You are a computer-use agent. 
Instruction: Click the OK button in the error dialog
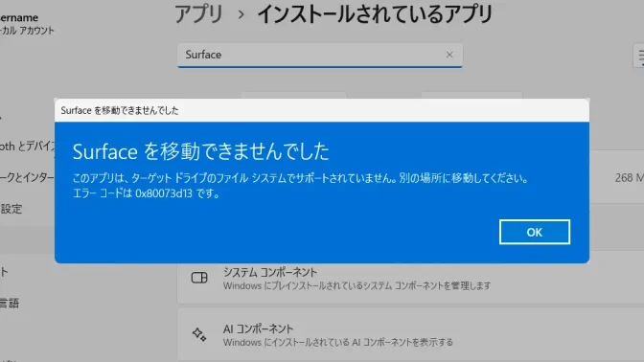point(535,232)
